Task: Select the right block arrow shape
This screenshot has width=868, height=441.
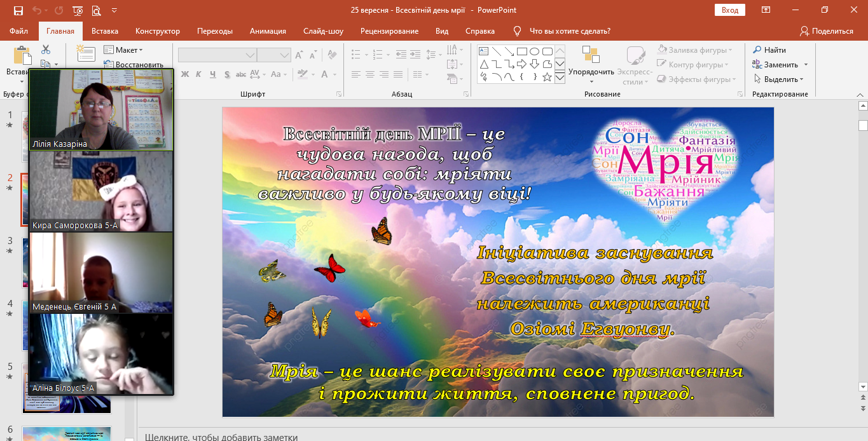Action: click(521, 64)
